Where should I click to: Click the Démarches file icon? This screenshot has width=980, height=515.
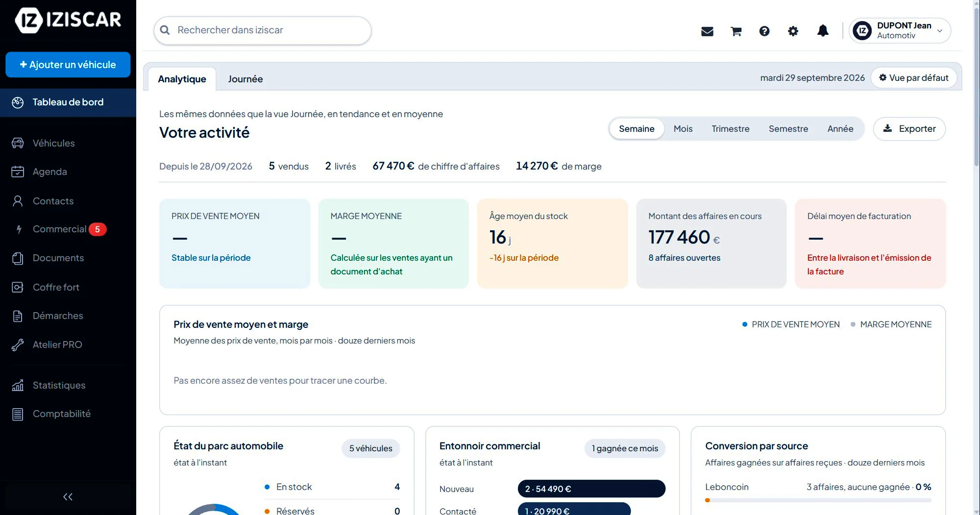pyautogui.click(x=18, y=316)
